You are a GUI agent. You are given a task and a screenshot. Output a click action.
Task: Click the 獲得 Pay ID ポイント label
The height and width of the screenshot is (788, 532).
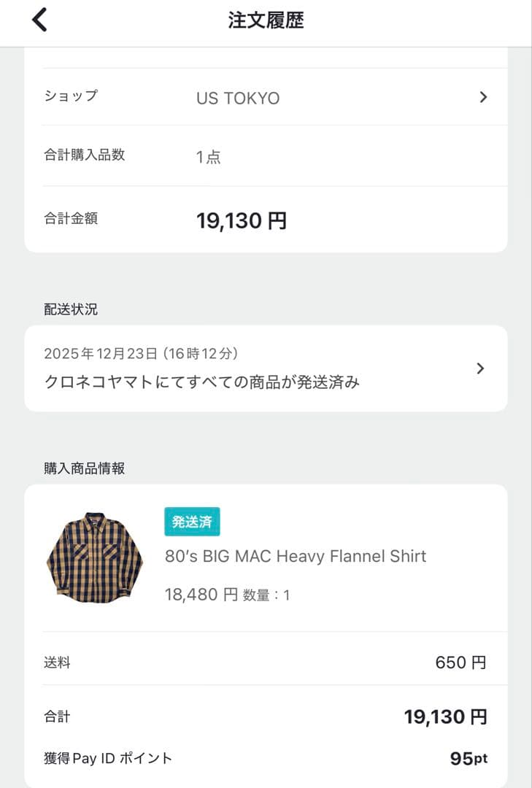tap(108, 759)
